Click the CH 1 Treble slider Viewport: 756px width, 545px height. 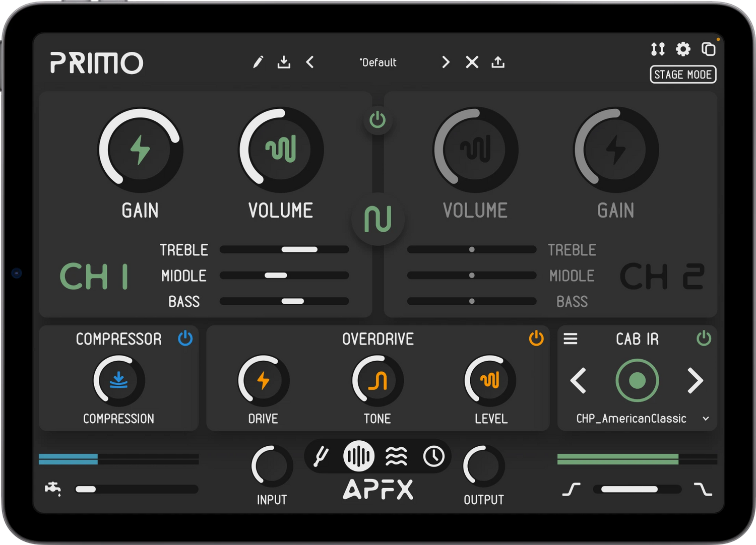click(x=284, y=249)
